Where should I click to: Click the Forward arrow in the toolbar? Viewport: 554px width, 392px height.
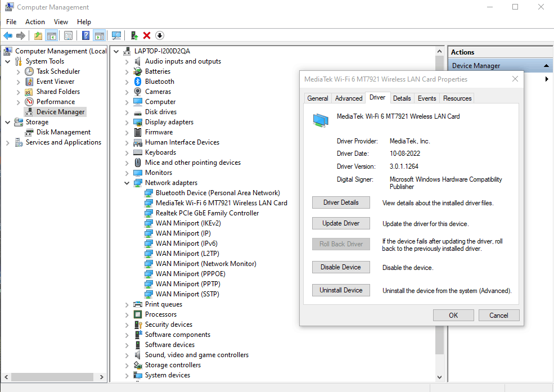coord(21,35)
